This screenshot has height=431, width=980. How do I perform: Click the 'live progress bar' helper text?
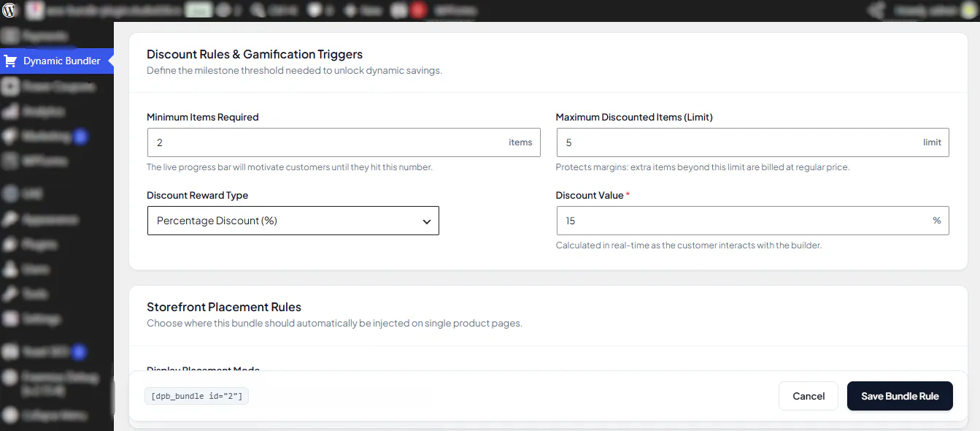pyautogui.click(x=290, y=167)
